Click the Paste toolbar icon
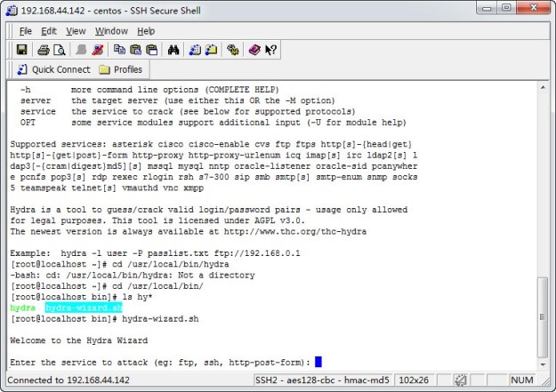 pyautogui.click(x=135, y=50)
